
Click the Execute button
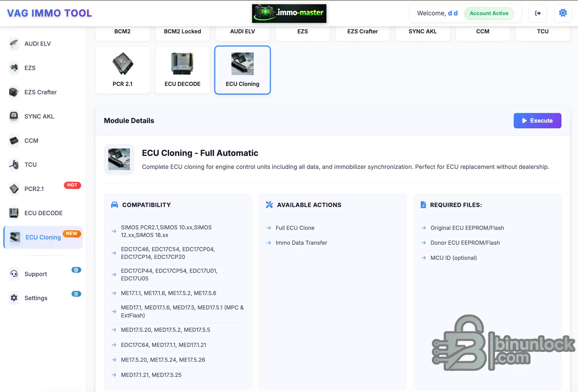[x=537, y=121]
